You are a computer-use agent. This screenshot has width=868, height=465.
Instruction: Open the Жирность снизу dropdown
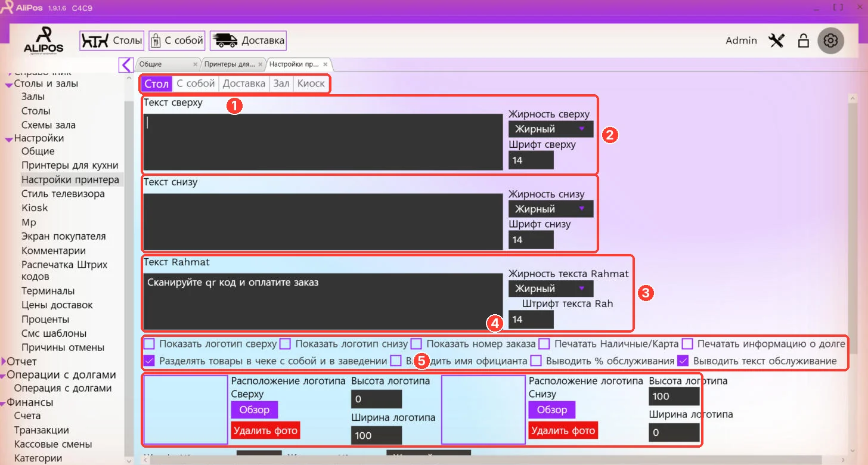(x=551, y=209)
